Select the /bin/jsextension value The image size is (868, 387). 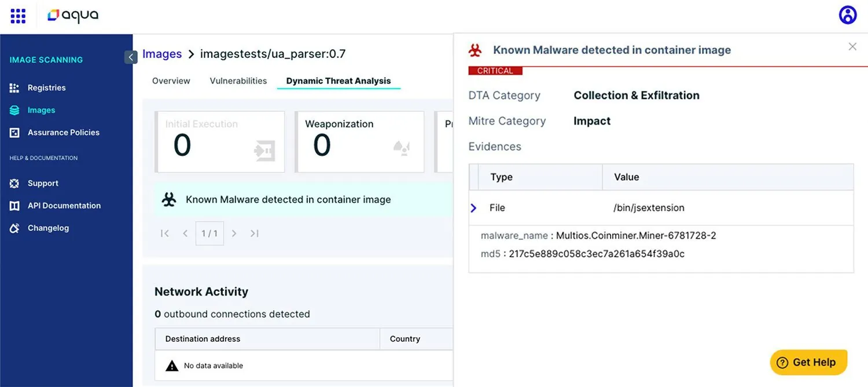(649, 208)
